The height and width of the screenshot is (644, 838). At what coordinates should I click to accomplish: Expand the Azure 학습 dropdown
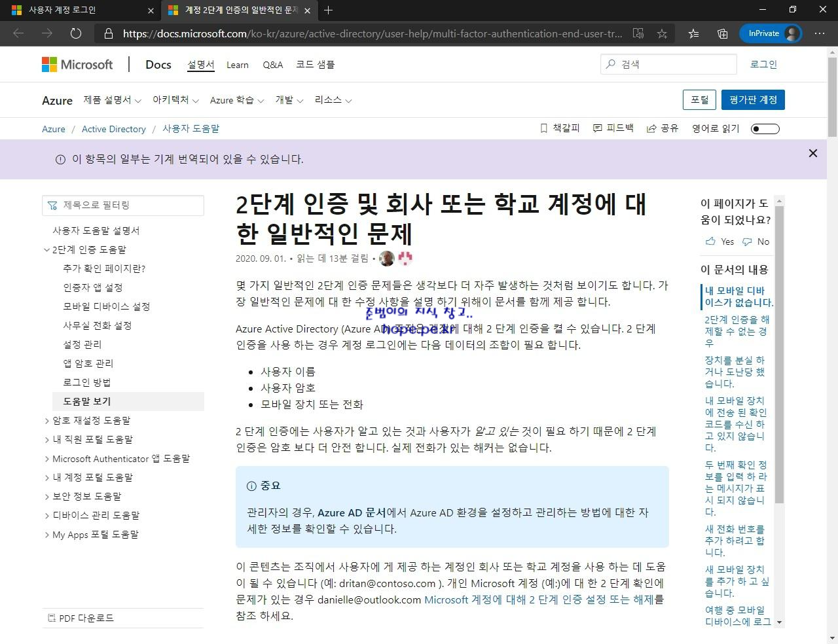(237, 100)
